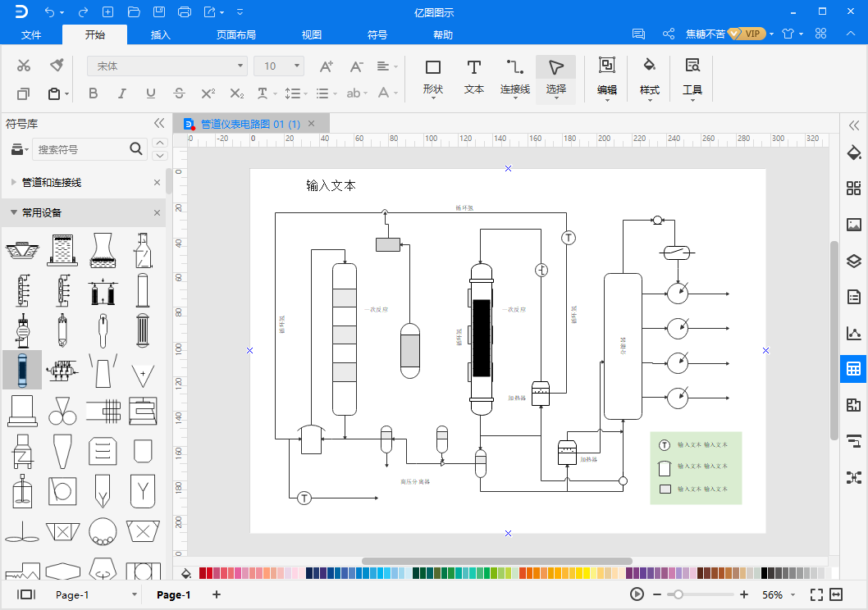Pick the red swatch in color bar
Image resolution: width=868 pixels, height=610 pixels.
[x=203, y=573]
